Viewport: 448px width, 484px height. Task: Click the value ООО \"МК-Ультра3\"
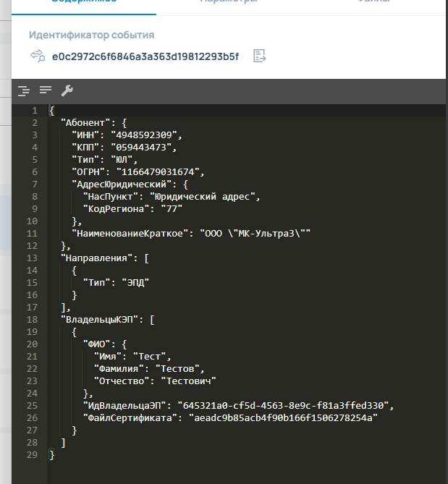tap(255, 234)
